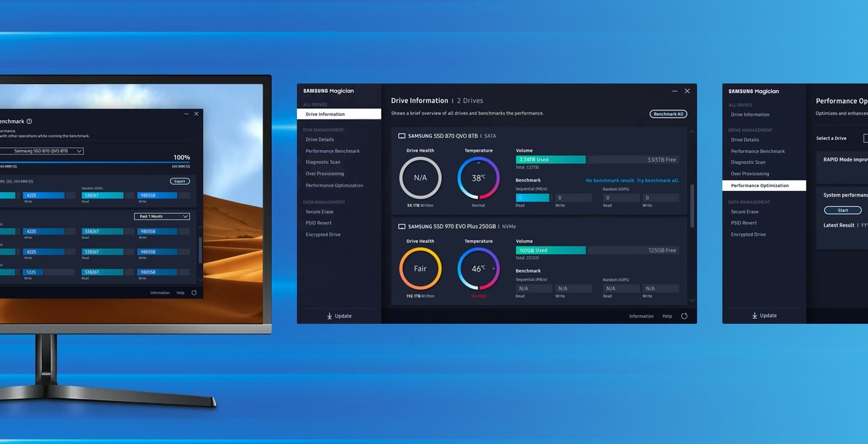Minimize the benchmark window on the monitor
Image resolution: width=868 pixels, height=444 pixels.
pos(186,114)
